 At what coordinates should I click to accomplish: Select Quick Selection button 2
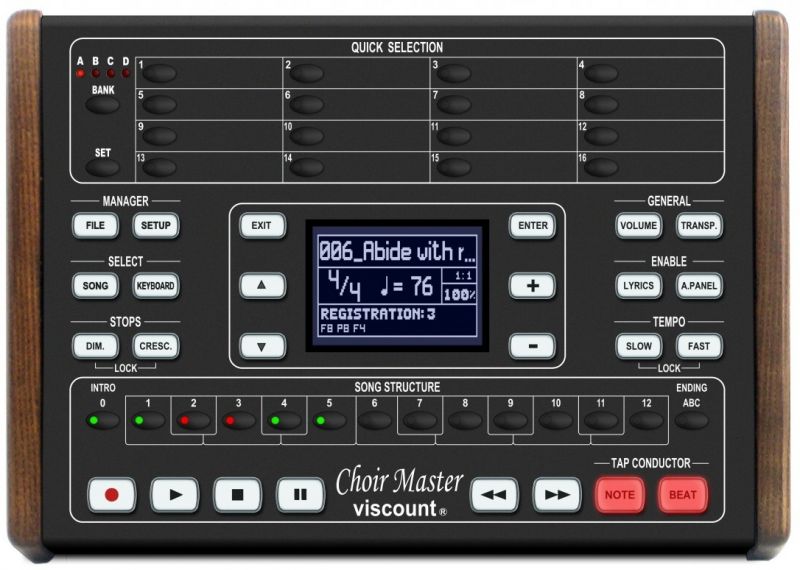click(x=307, y=73)
